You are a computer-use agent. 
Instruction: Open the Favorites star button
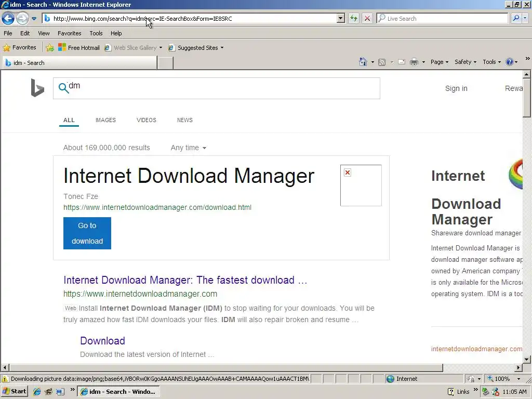19,47
